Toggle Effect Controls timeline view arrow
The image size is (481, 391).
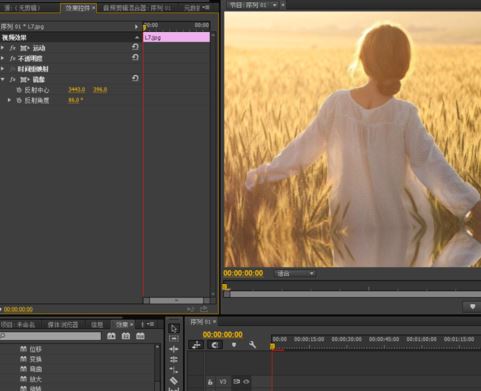pyautogui.click(x=136, y=26)
